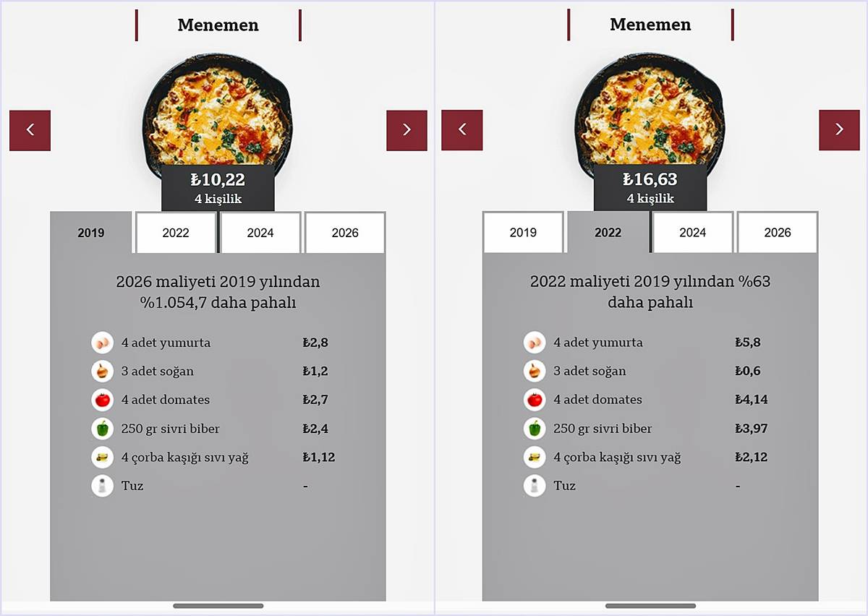Screen dimensions: 868x616
Task: Open the 2026 tab in the right panel
Action: pos(777,233)
